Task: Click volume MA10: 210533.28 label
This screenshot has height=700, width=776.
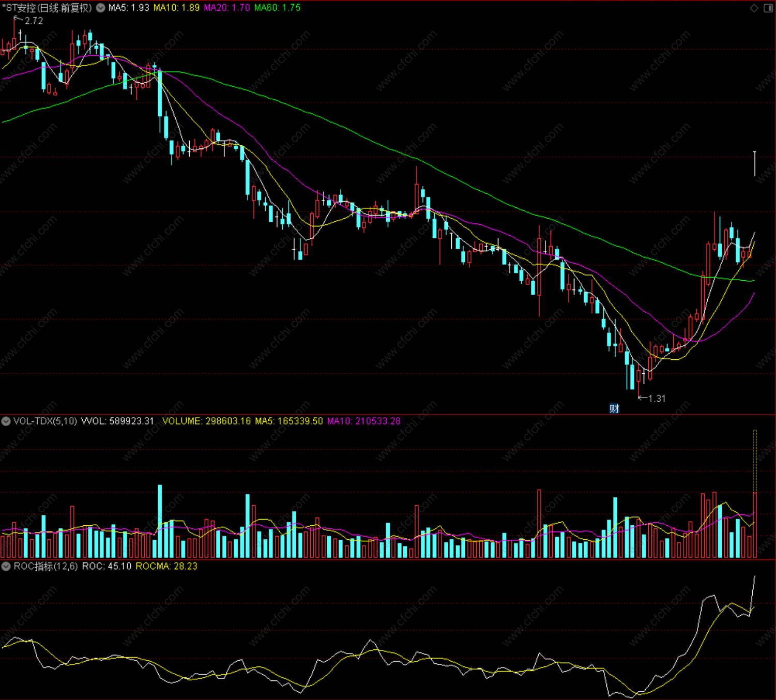Action: 364,421
